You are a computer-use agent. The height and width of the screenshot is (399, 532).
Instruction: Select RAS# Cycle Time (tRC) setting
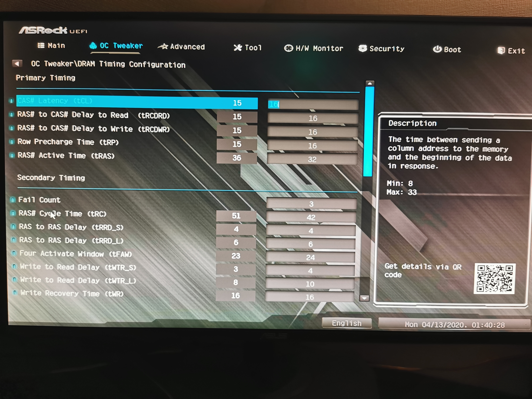point(63,213)
